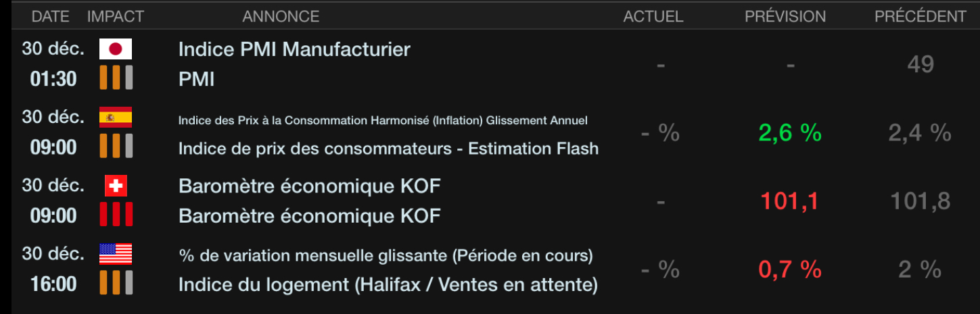Click the impact bars for Japan PMI
Viewport: 980px width, 314px height.
pyautogui.click(x=116, y=78)
